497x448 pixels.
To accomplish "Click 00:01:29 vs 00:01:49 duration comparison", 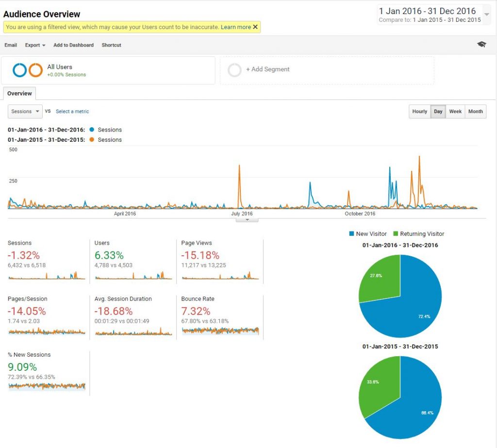I will (x=122, y=321).
